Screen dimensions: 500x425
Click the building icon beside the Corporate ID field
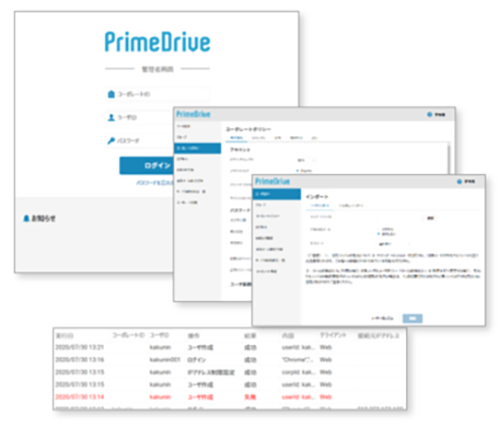(x=111, y=94)
